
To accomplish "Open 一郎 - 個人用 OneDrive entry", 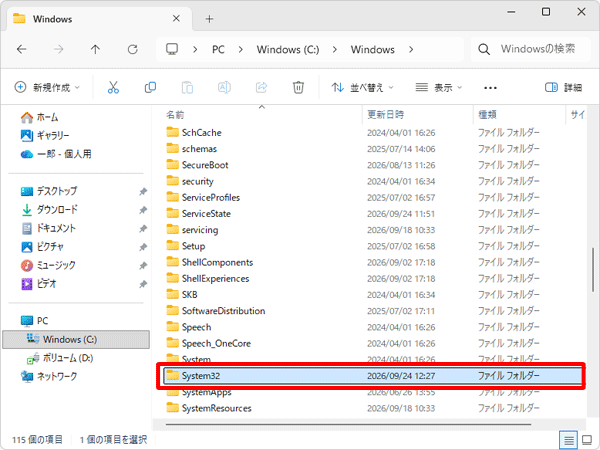I will tap(55, 154).
